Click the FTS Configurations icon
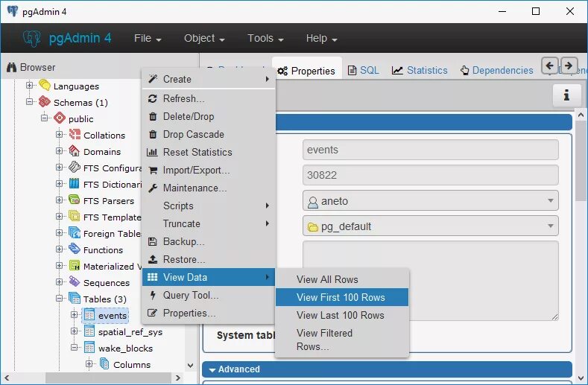Image resolution: width=588 pixels, height=385 pixels. pos(75,167)
